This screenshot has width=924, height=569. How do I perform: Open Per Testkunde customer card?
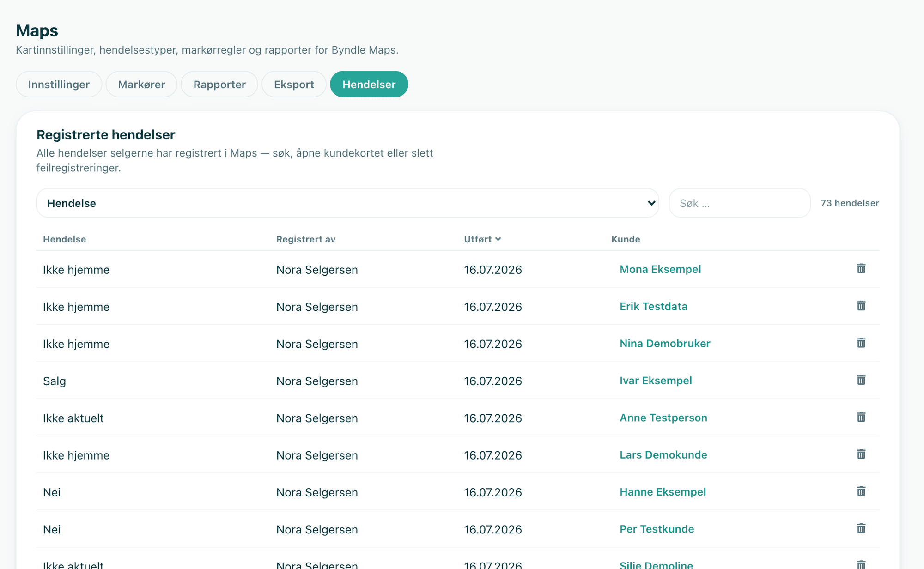[x=657, y=529]
